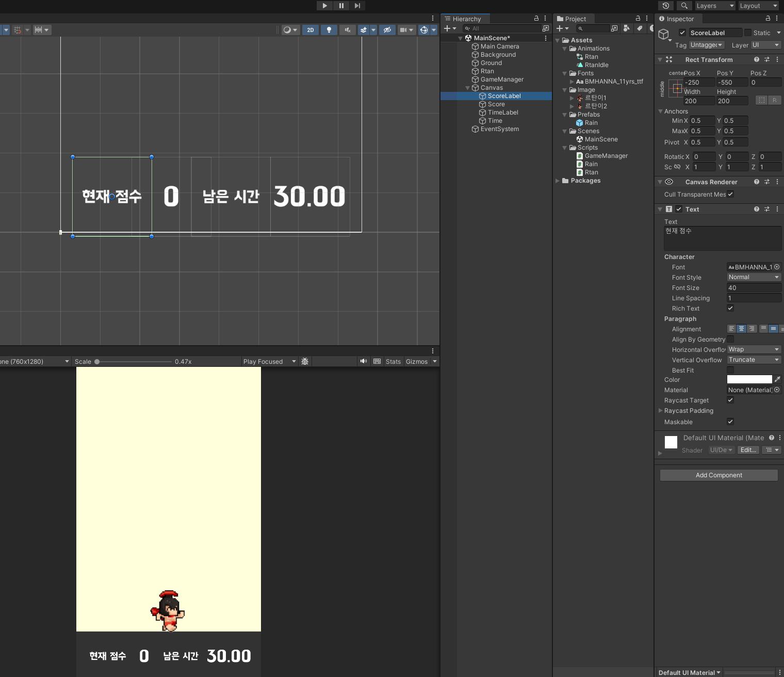Toggle scene lighting bulb icon

329,30
